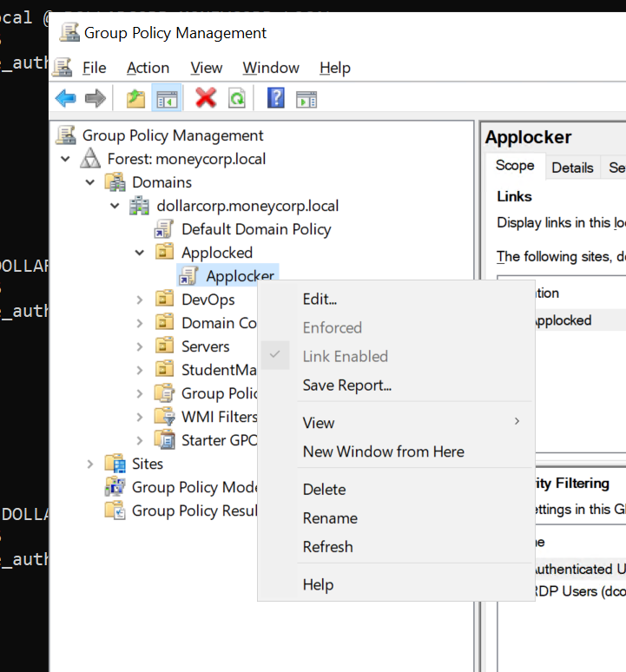Collapse the Domains tree node
This screenshot has height=672, width=626.
click(x=90, y=182)
